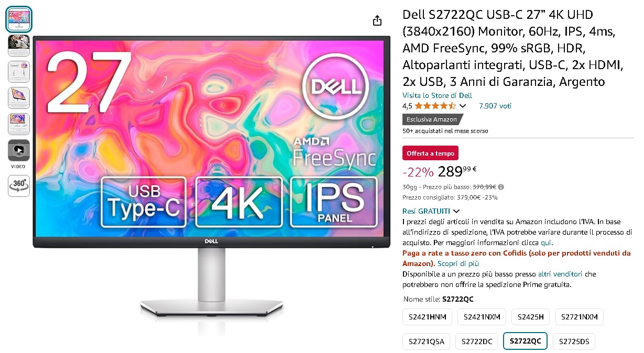This screenshot has height=353, width=644.
Task: Select the third product thumbnail
Action: 19,72
